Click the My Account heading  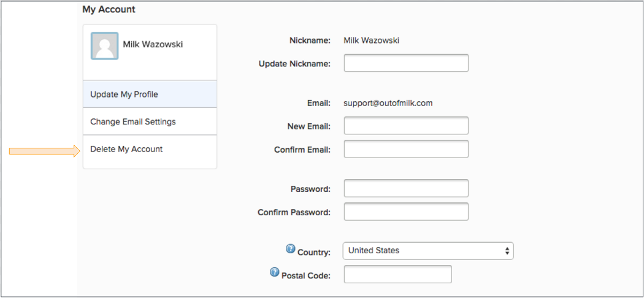(109, 9)
